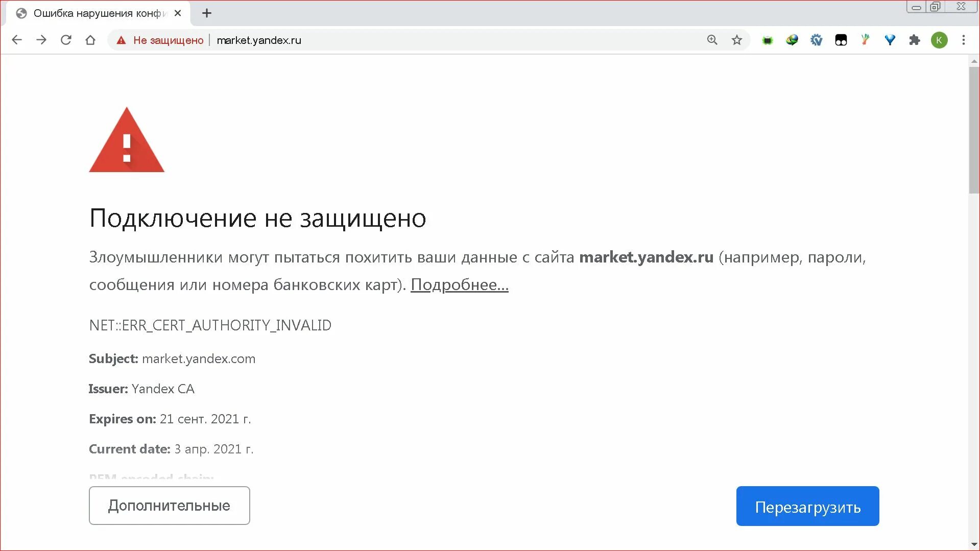Bookmark this page with the star
Screen dimensions: 980x551
(x=736, y=40)
